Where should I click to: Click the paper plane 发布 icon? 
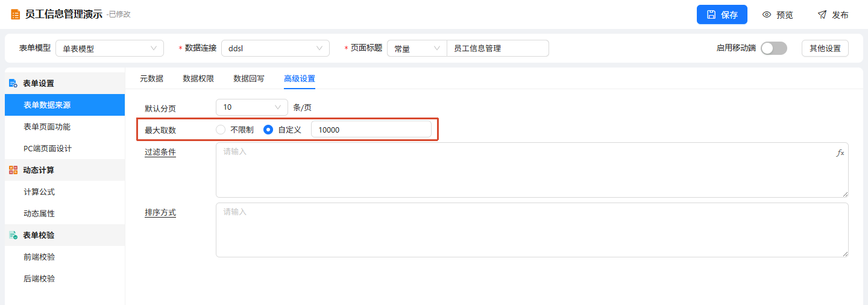click(822, 14)
